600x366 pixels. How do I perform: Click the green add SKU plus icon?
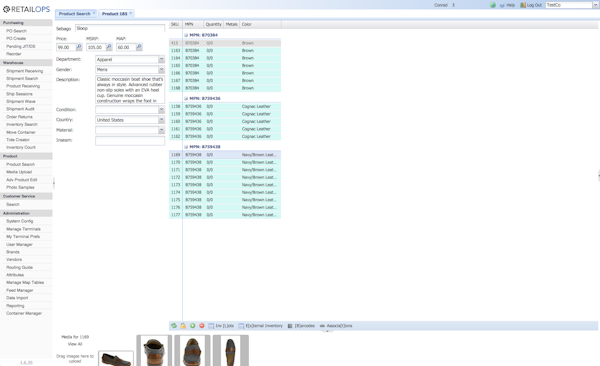tap(192, 325)
